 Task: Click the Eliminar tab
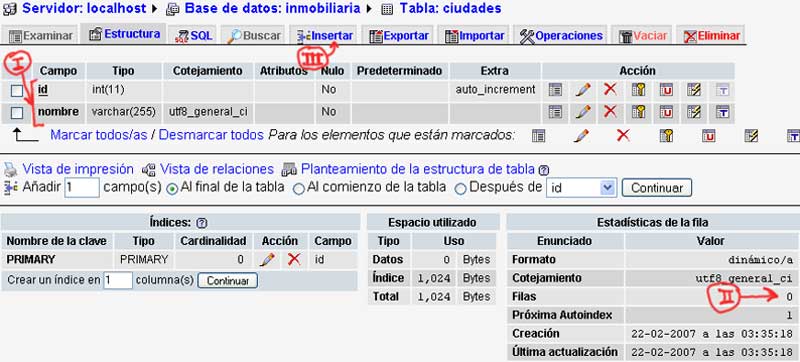711,36
